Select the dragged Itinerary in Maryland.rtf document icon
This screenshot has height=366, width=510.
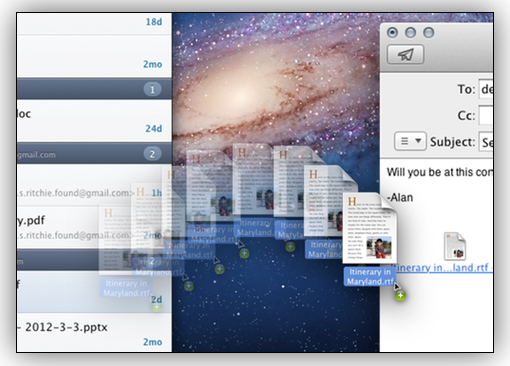[370, 228]
